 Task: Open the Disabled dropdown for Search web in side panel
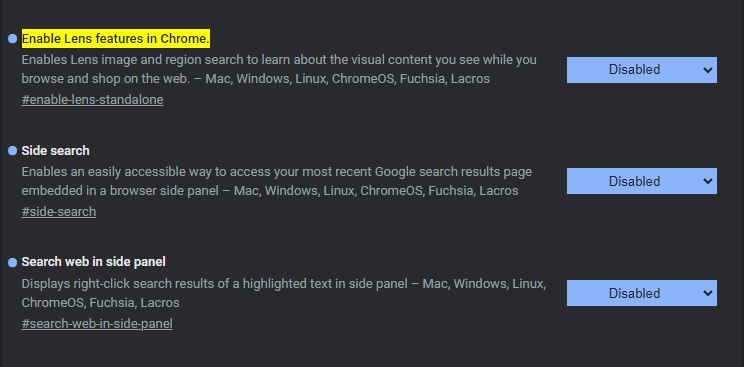(642, 293)
